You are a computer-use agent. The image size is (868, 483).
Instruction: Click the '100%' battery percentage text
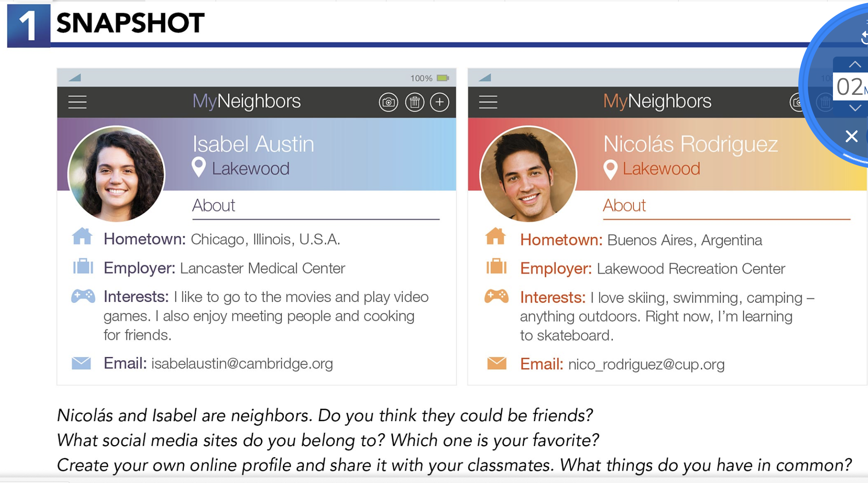(421, 78)
